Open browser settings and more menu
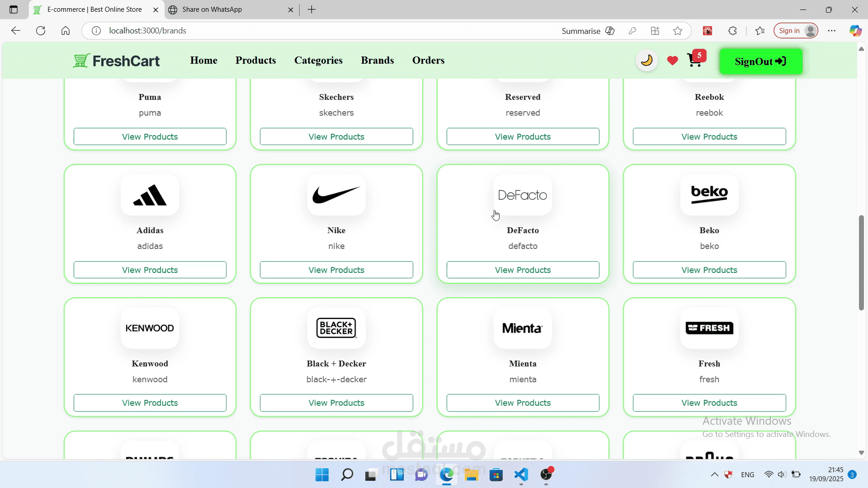The image size is (868, 488). click(x=832, y=31)
